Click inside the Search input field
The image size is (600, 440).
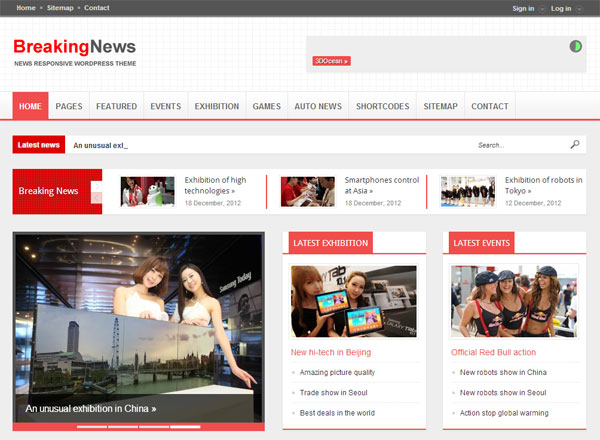pos(520,145)
